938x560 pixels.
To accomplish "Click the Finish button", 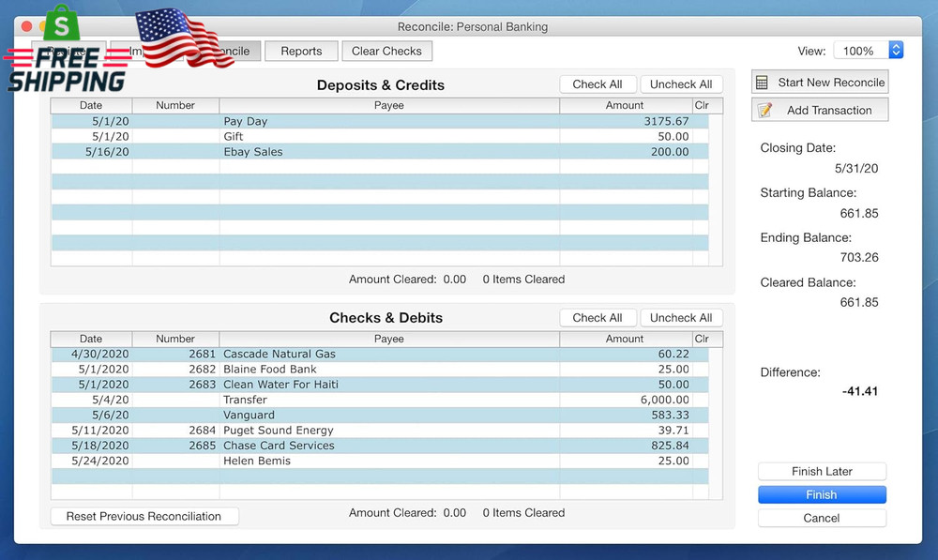I will click(x=822, y=494).
